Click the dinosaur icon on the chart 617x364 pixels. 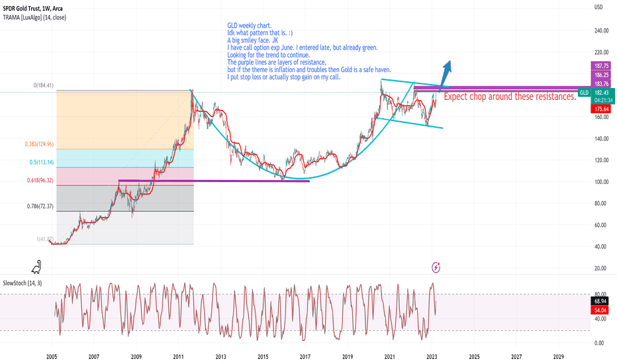pos(36,267)
